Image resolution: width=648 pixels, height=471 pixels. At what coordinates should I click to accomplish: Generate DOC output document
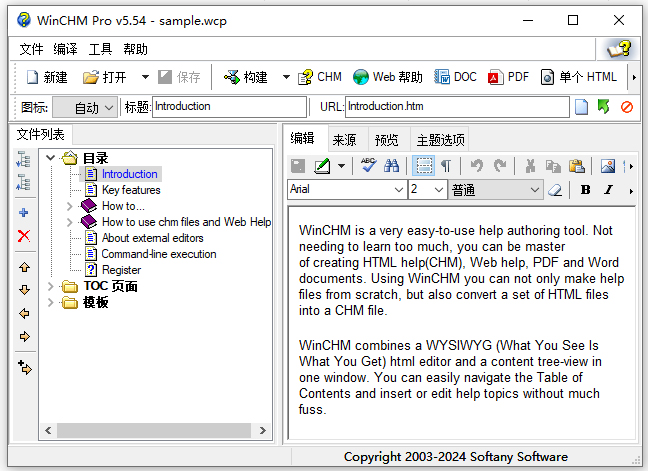[x=455, y=77]
